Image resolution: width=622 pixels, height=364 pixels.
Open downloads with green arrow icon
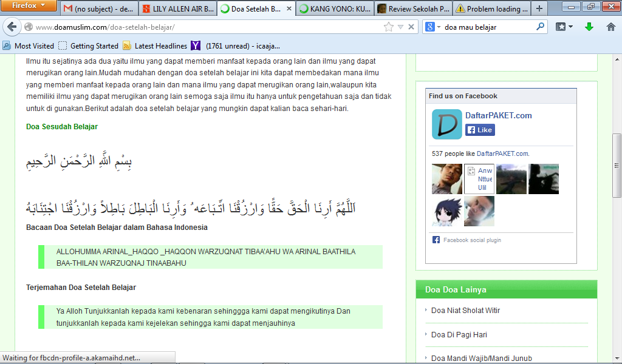(x=589, y=27)
